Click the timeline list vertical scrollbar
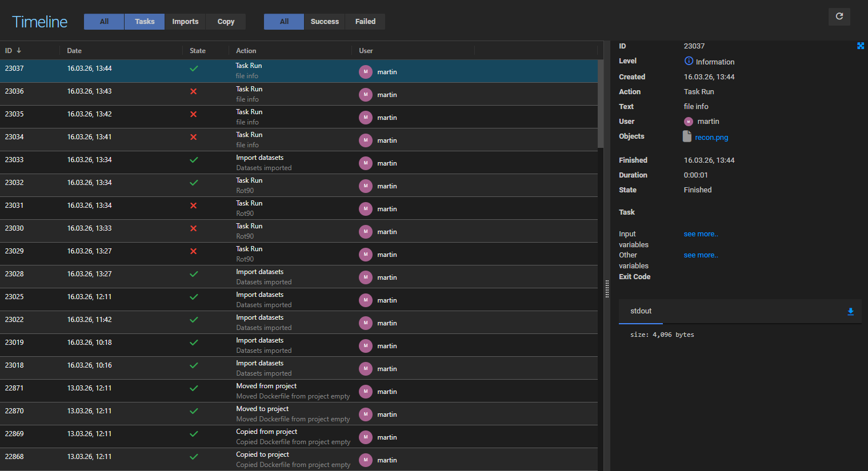 point(601,103)
